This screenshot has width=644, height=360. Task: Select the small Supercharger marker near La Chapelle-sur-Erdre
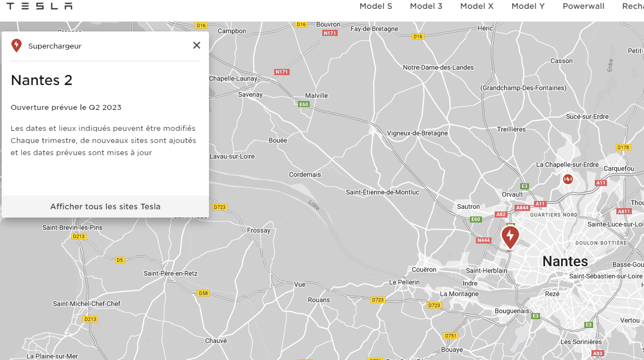568,179
